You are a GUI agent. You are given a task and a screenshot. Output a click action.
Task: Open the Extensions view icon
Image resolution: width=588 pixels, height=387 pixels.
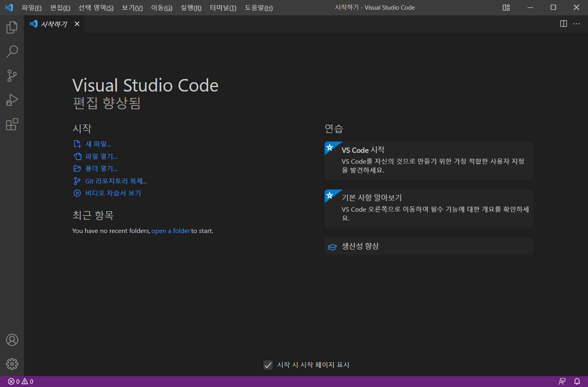tap(12, 124)
